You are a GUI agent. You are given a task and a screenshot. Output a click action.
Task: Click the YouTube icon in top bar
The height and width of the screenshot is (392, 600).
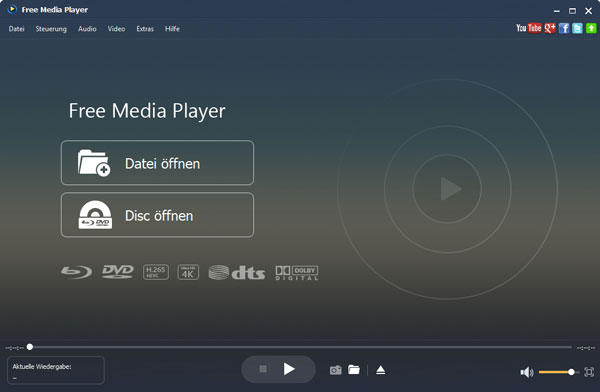529,28
